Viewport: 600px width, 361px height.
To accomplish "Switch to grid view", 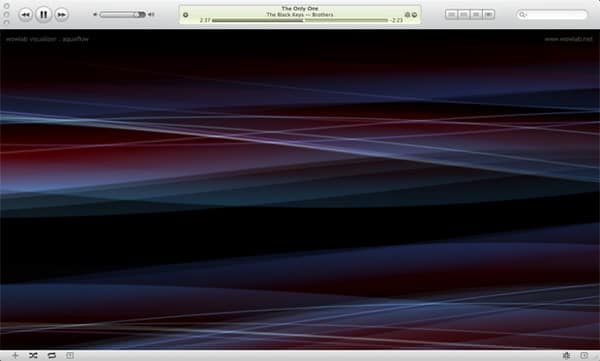I will [476, 15].
